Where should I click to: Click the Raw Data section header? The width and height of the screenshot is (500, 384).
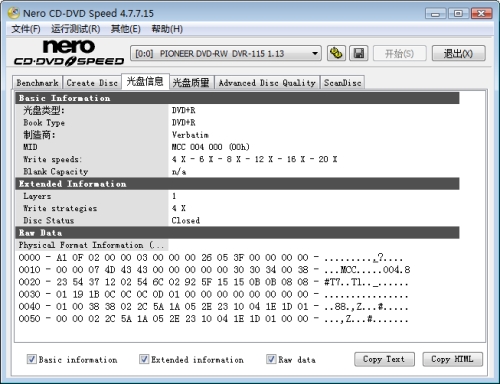pos(237,233)
